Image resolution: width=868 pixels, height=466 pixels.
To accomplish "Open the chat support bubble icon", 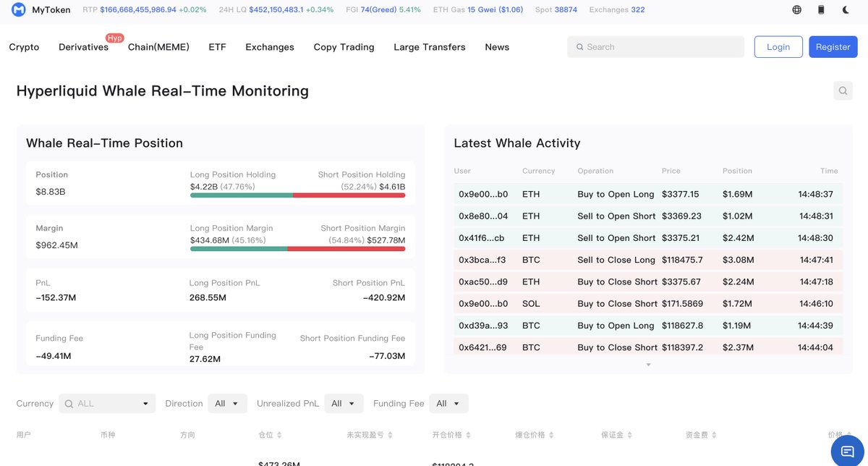I will pos(847,451).
